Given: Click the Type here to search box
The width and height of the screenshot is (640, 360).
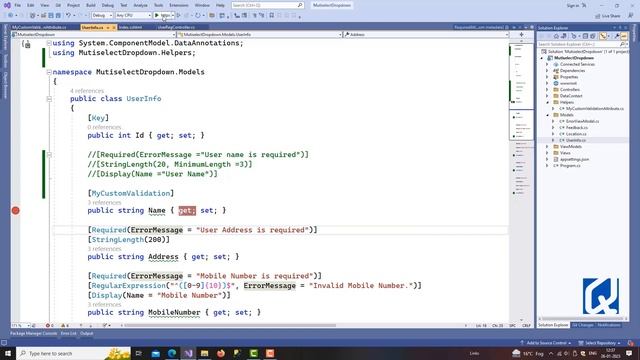Looking at the screenshot, I should (x=73, y=353).
